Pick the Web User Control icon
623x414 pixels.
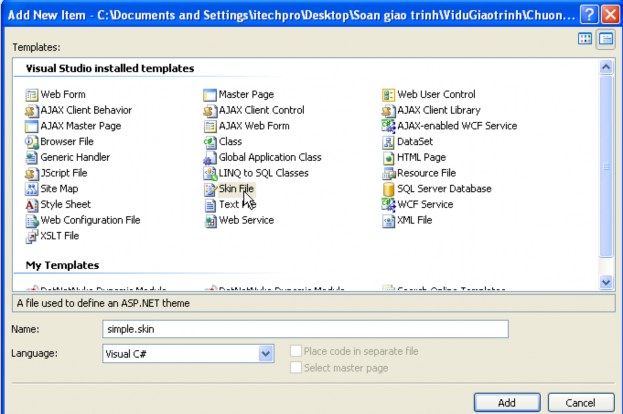[x=388, y=95]
